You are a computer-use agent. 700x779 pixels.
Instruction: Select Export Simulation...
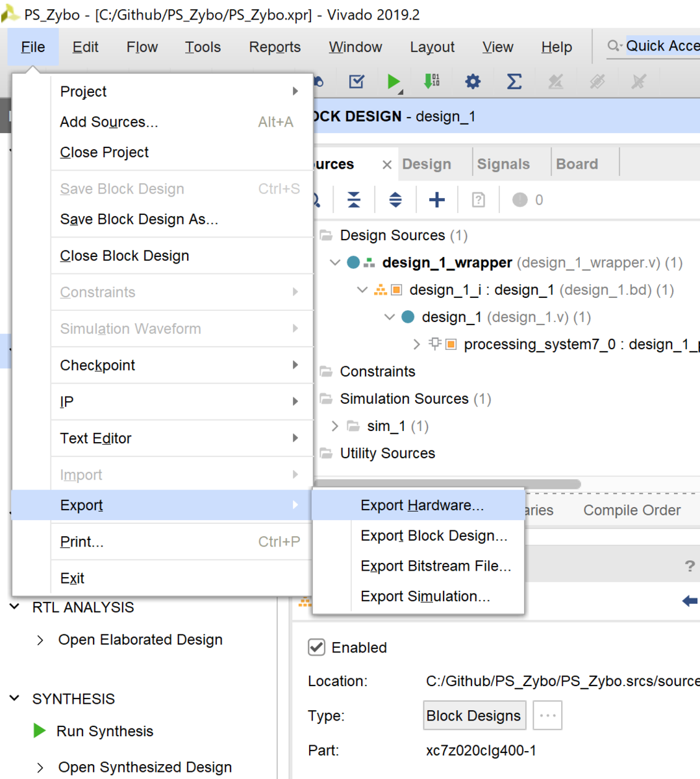click(x=418, y=596)
